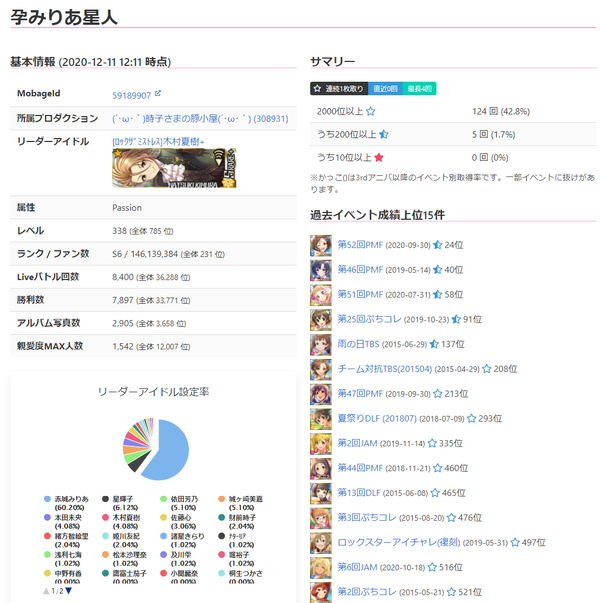Open チーム対抗TBS(201504) event link
Viewport: 600px width, 603px height.
(x=385, y=369)
